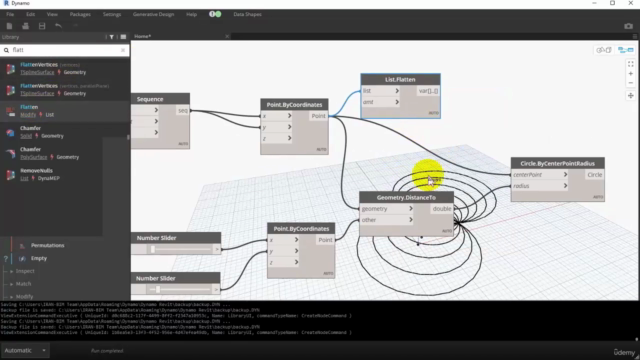640x360 pixels.
Task: Activate the pan mode icon
Action: point(631,96)
